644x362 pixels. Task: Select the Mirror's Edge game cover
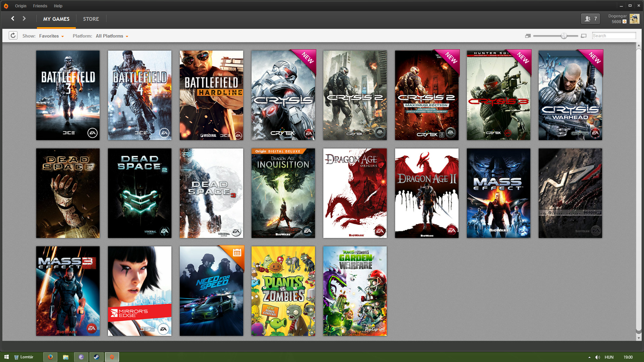tap(140, 291)
